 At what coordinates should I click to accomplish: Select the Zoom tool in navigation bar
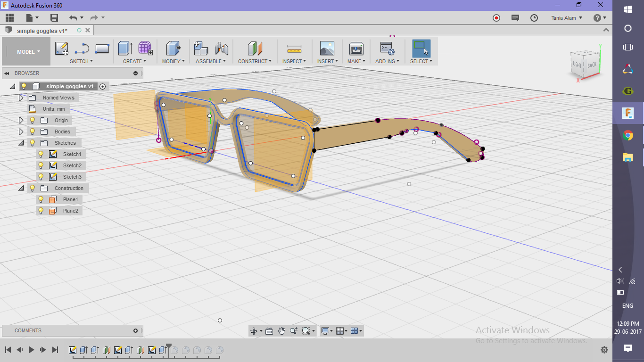pos(294,331)
